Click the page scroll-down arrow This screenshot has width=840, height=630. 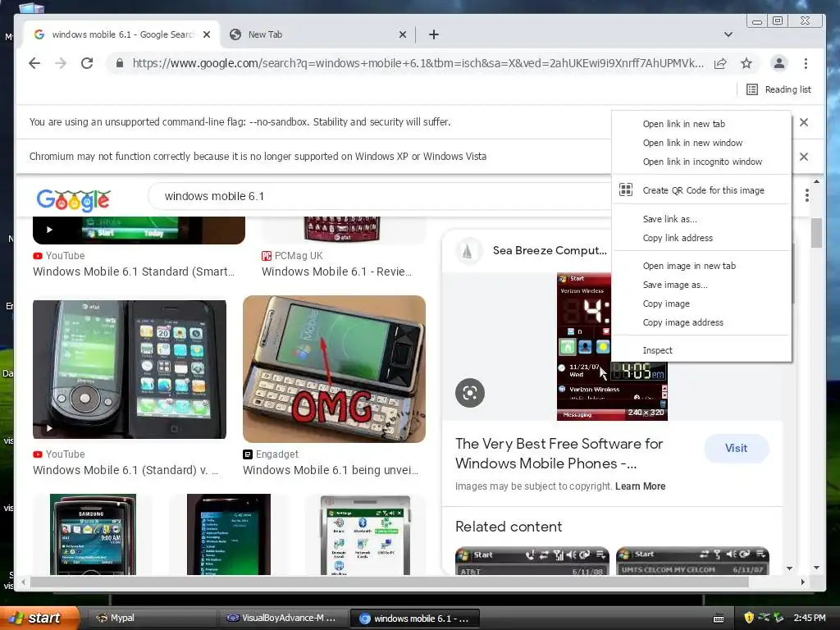pos(816,568)
